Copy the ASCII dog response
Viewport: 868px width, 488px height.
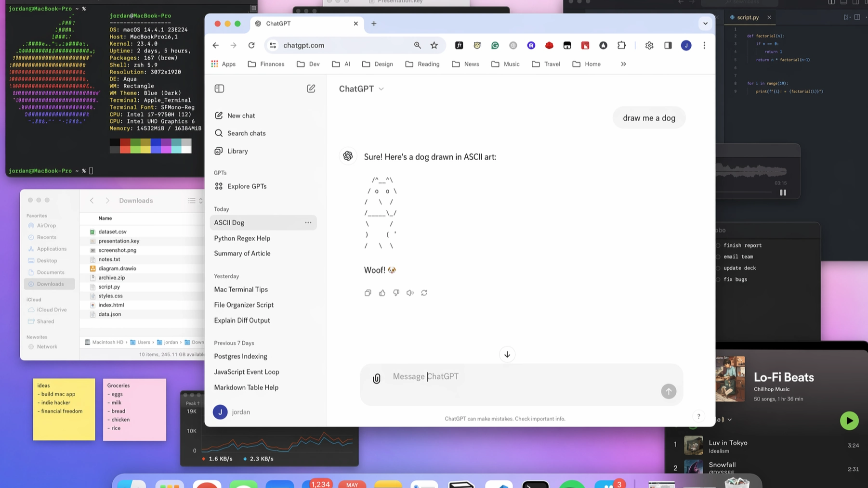pyautogui.click(x=368, y=293)
